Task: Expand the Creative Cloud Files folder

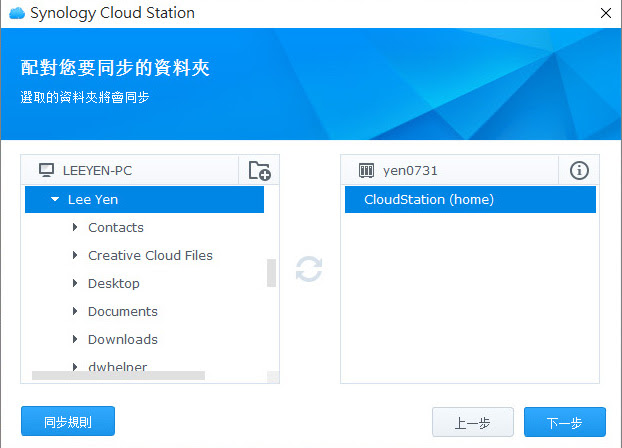Action: pos(75,255)
